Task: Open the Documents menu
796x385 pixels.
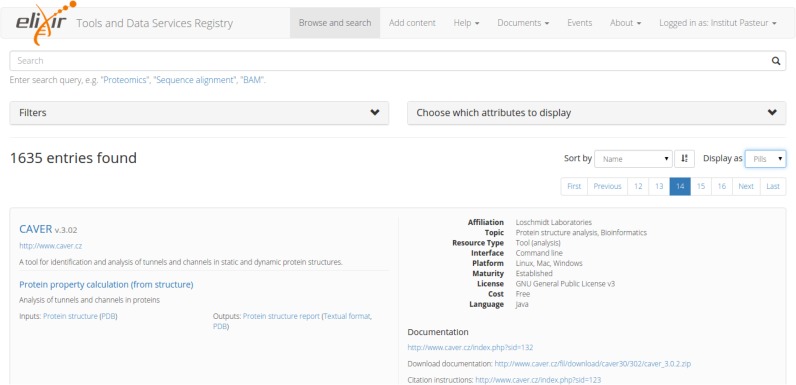Action: [x=523, y=23]
